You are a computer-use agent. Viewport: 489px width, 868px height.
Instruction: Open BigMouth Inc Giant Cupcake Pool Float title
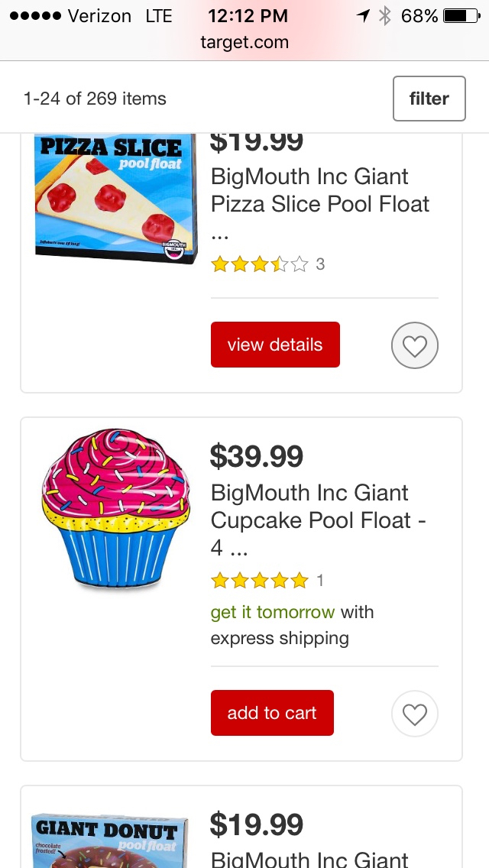318,507
